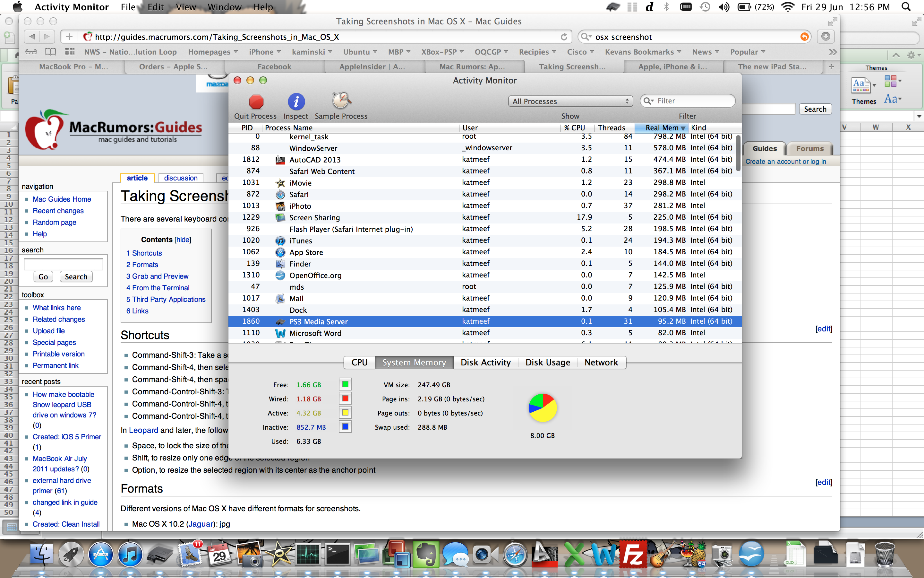Open the discussion tab on MacRumors page
The image size is (924, 578).
181,178
